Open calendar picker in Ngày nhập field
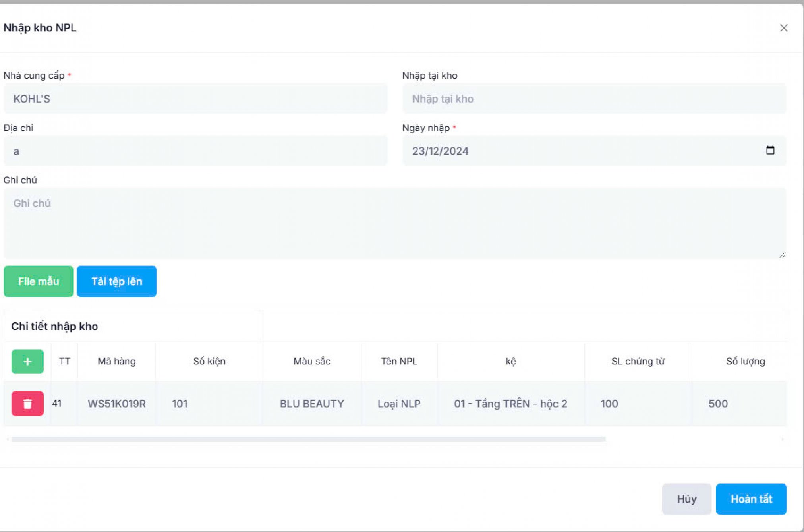The image size is (804, 532). click(770, 151)
